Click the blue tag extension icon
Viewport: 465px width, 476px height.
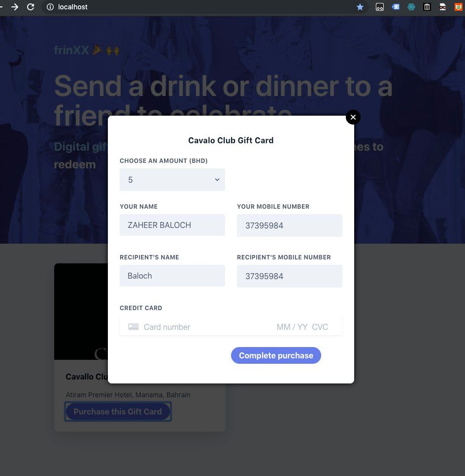pos(396,7)
